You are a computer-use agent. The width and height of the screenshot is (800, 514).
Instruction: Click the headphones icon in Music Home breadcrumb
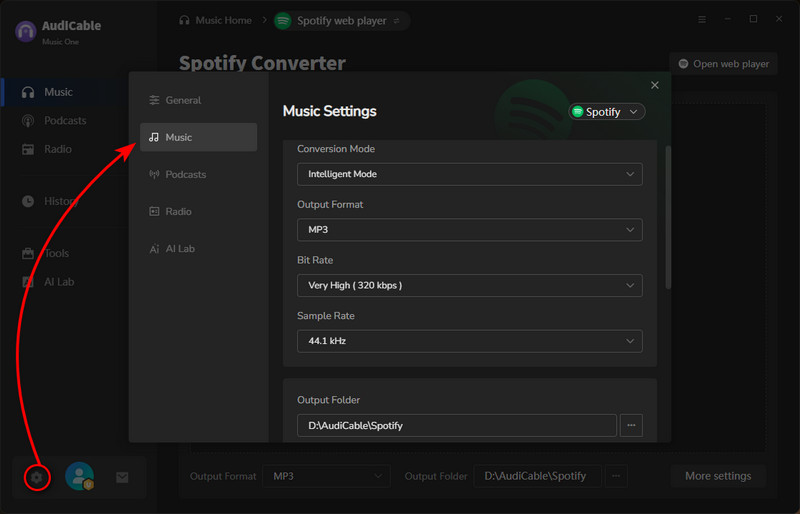(184, 20)
